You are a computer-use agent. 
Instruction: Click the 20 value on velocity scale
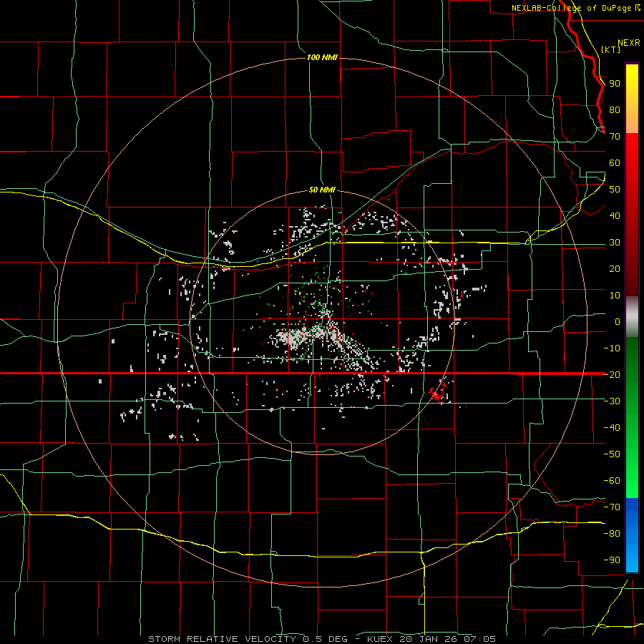(615, 268)
